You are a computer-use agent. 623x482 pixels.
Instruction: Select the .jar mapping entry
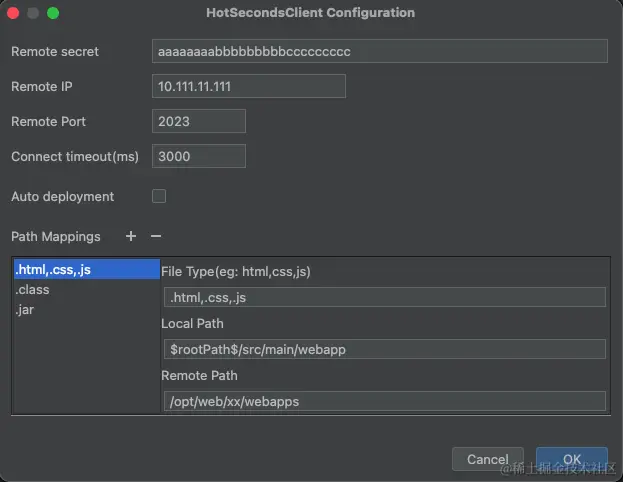click(x=25, y=310)
